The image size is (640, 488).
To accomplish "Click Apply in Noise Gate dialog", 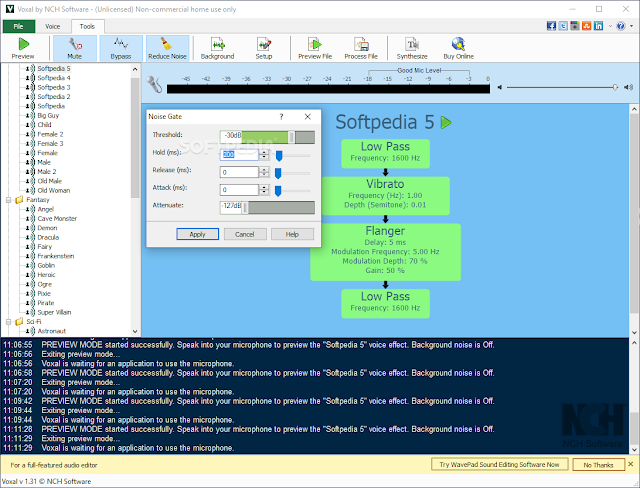I will pos(198,234).
